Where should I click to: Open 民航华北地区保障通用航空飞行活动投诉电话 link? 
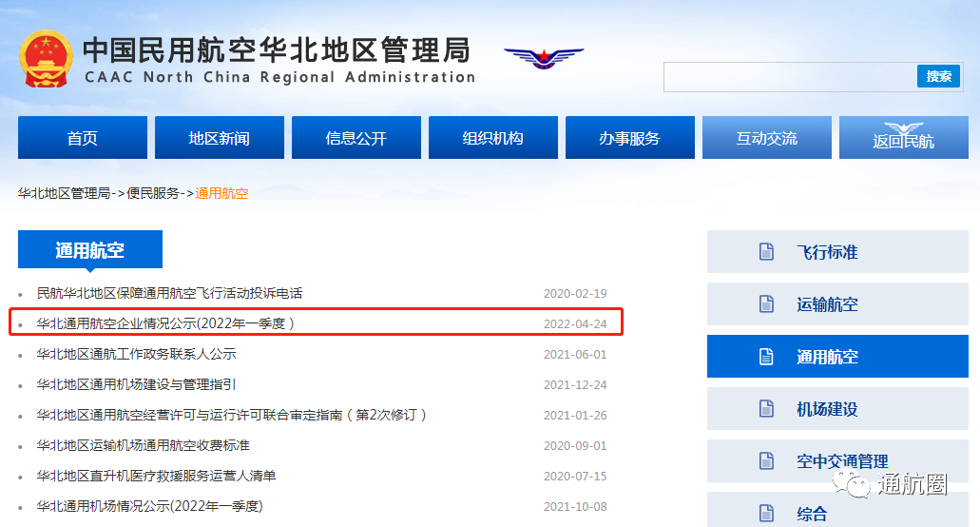point(169,293)
